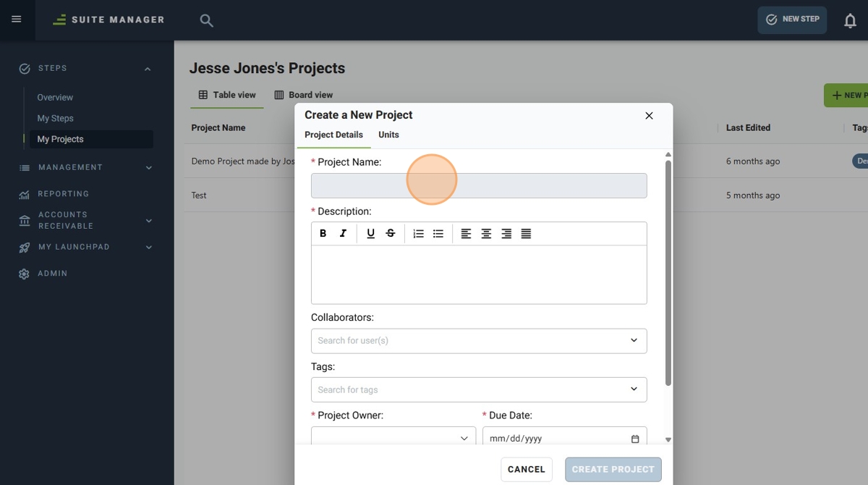868x485 pixels.
Task: Expand the Accounts Receivable section chevron
Action: pos(149,221)
